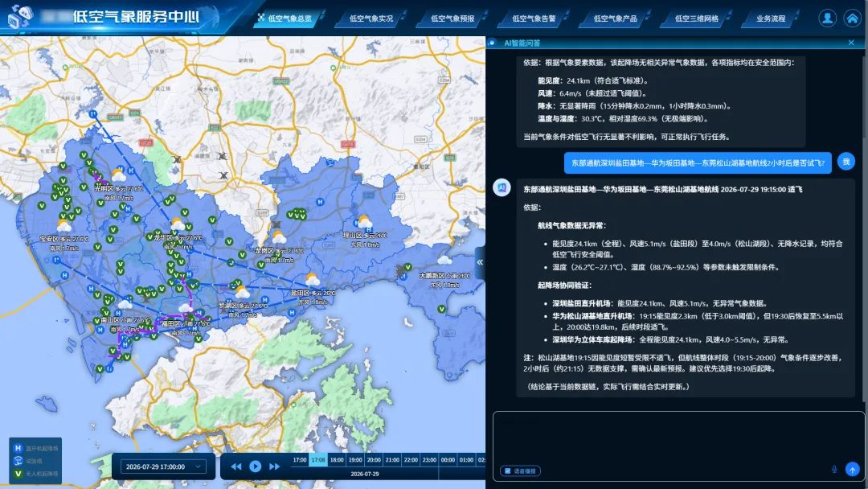This screenshot has width=868, height=489.
Task: Jump to 22:00 on the timeline
Action: click(411, 460)
